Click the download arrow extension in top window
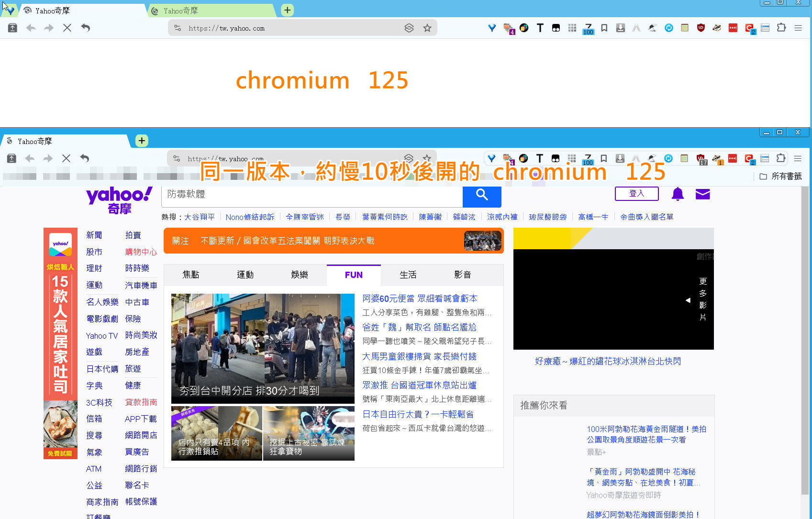Screen dimensions: 812x519 click(621, 28)
